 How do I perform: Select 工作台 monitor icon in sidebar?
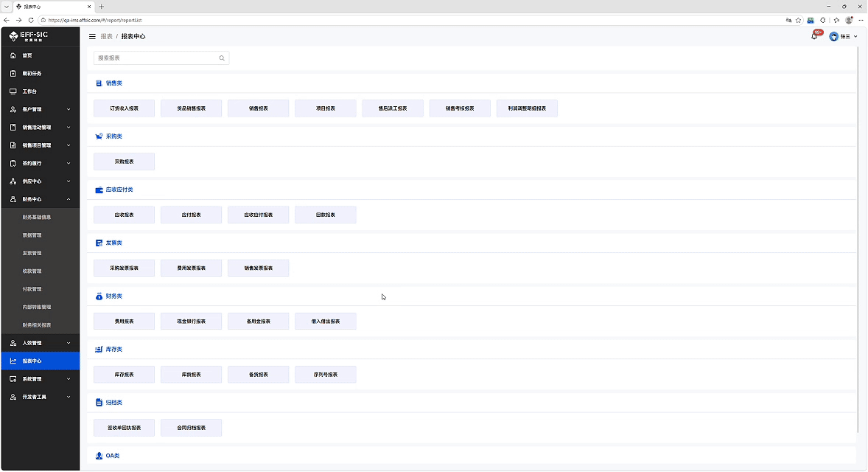pyautogui.click(x=13, y=91)
